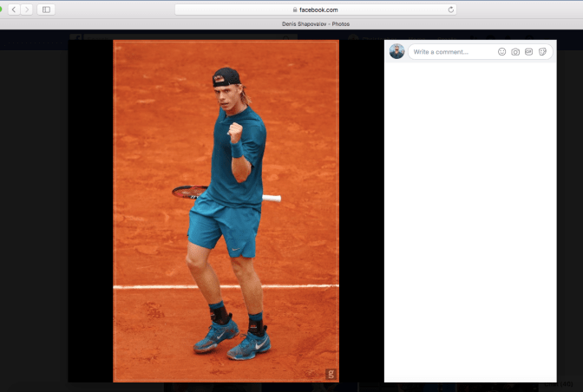Reload the page with the refresh icon

click(x=451, y=10)
